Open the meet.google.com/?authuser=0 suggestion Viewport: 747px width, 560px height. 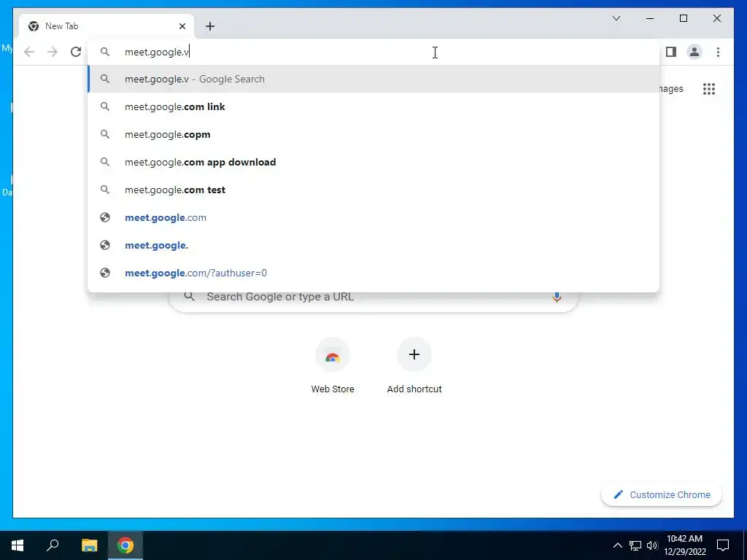coord(373,273)
